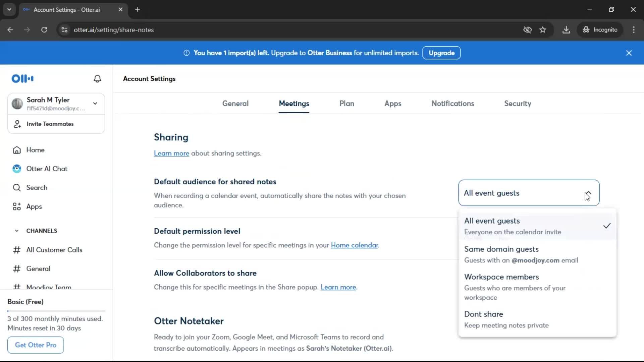Dismiss the blue upgrade banner

click(x=629, y=53)
